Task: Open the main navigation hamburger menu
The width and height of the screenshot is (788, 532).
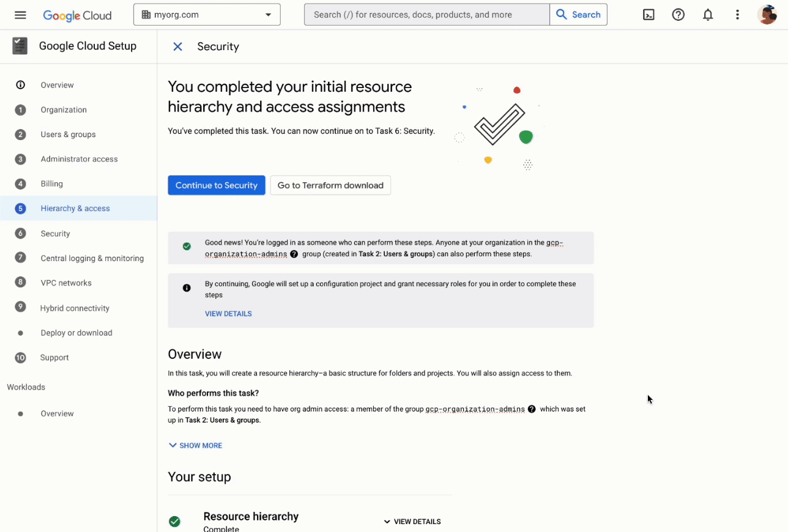Action: 20,15
